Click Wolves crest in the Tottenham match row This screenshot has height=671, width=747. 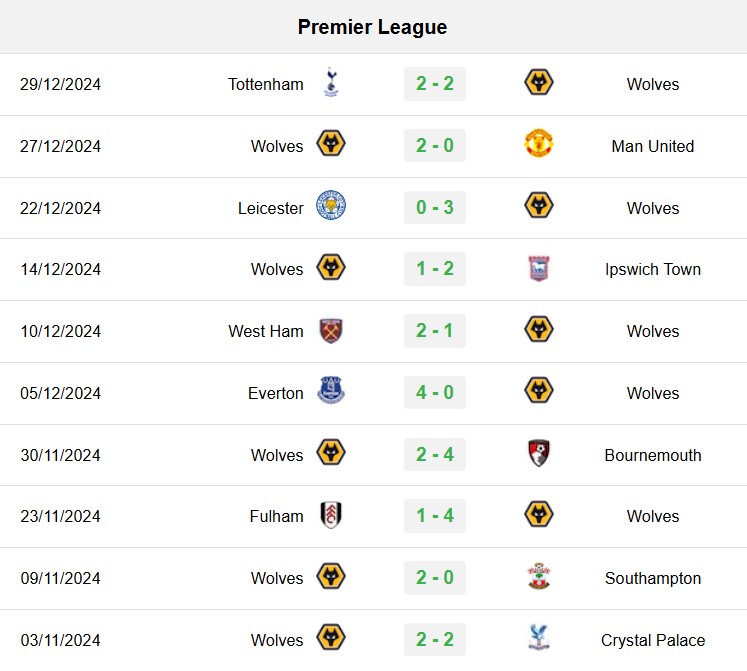[x=539, y=82]
